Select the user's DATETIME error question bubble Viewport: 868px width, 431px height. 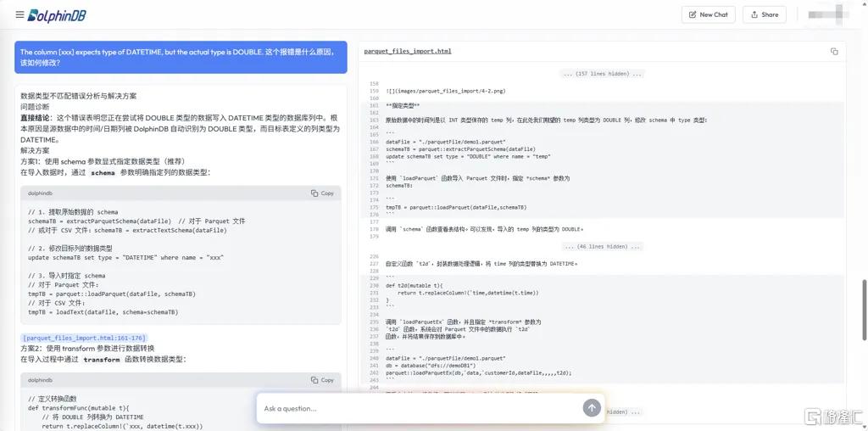(181, 57)
